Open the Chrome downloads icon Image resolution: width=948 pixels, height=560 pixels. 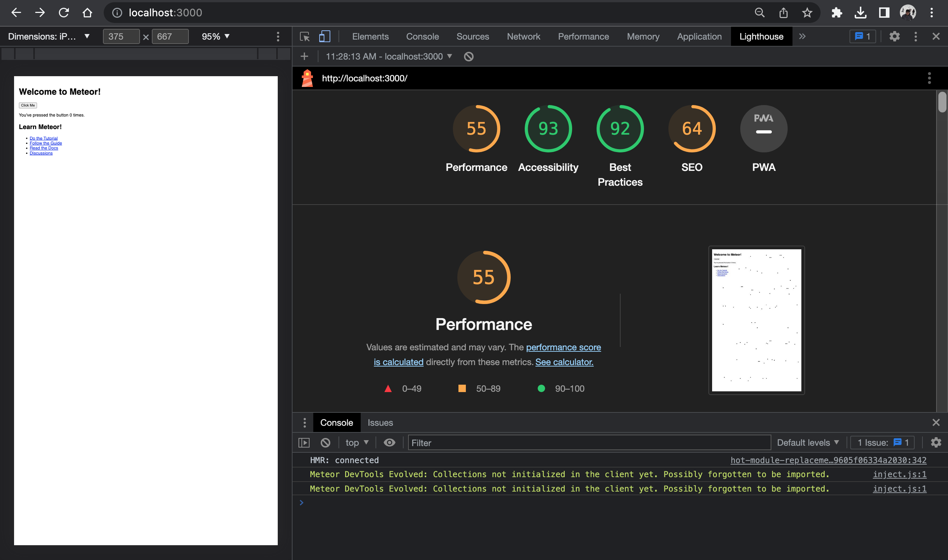pyautogui.click(x=860, y=12)
